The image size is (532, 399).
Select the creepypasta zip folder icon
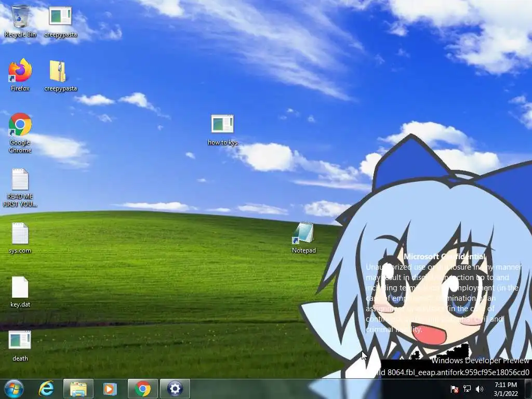click(x=60, y=75)
